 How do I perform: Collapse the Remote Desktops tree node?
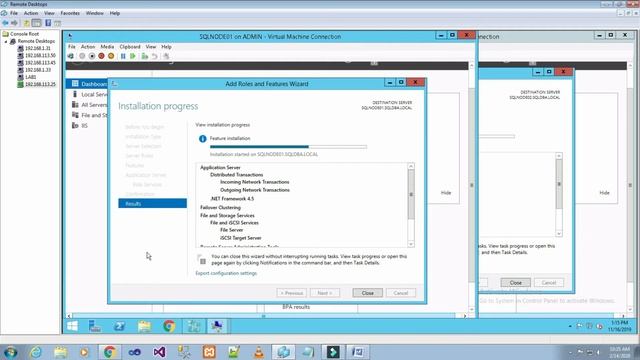(x=6, y=41)
